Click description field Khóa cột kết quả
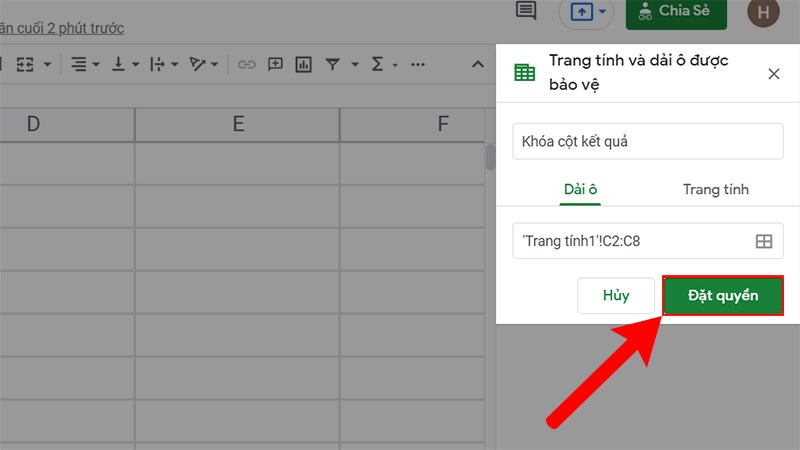 tap(647, 141)
